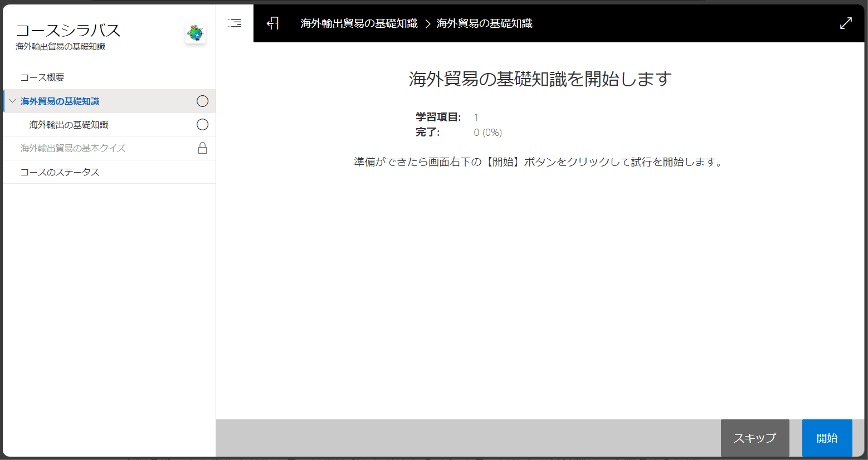Open コースのステータス page
868x460 pixels.
click(109, 172)
